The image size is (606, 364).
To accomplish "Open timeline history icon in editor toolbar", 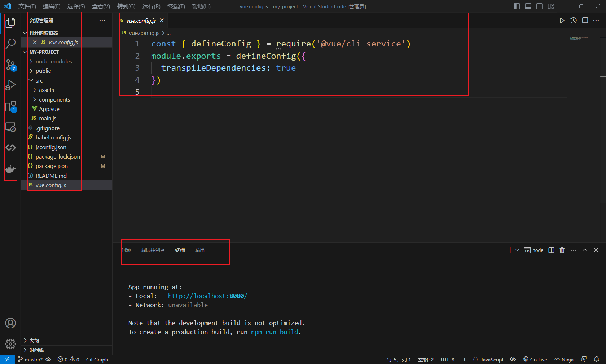I will 574,21.
